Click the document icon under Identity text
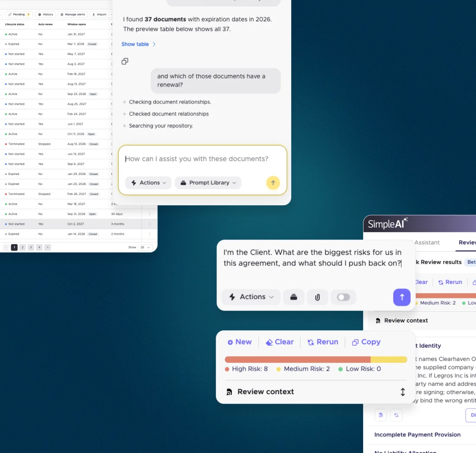Image resolution: width=476 pixels, height=453 pixels. click(381, 415)
